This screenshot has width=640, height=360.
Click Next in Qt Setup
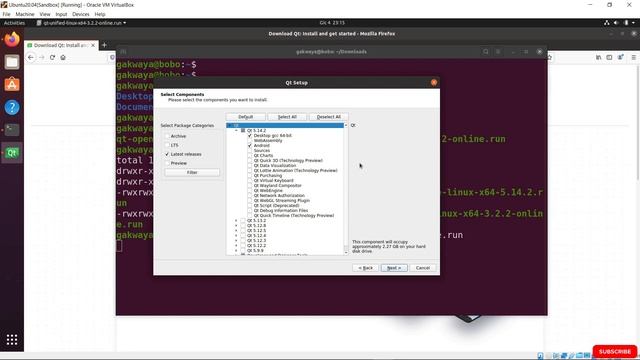pos(394,268)
